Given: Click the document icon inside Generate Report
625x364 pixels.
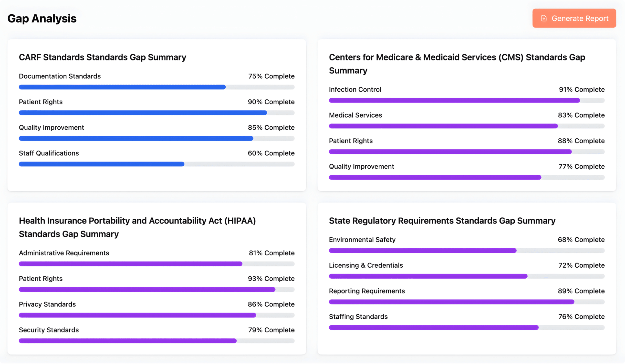Looking at the screenshot, I should point(544,18).
